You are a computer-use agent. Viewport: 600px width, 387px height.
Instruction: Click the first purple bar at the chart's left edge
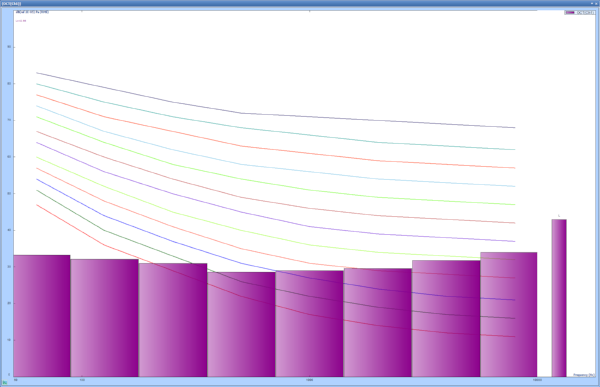[x=42, y=316]
